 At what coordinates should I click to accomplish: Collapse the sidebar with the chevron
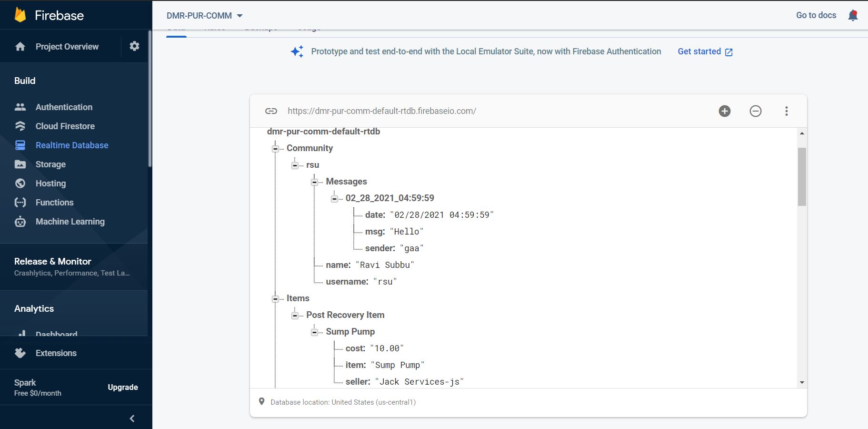tap(132, 419)
